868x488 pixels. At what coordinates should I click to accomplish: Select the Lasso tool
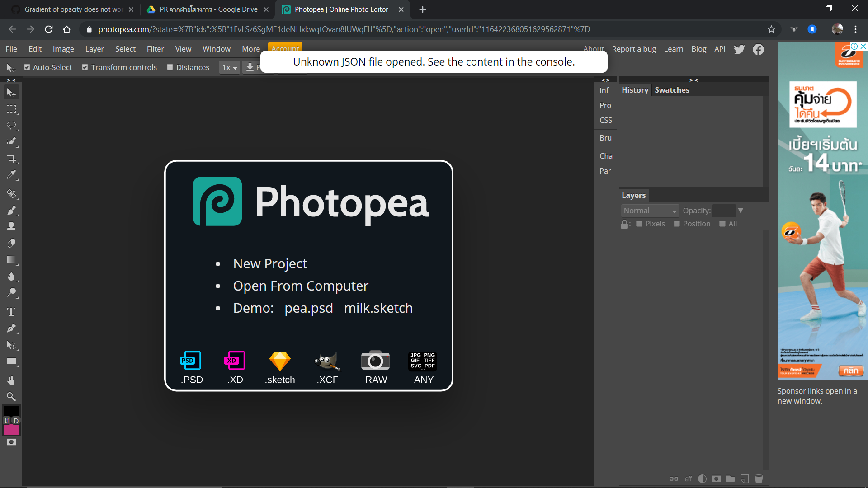[11, 126]
